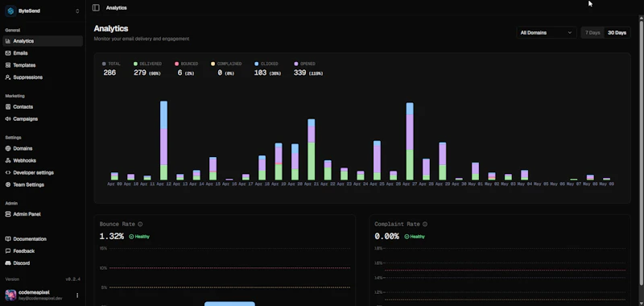
Task: Click the blue Clicked legend dot
Action: (x=256, y=64)
